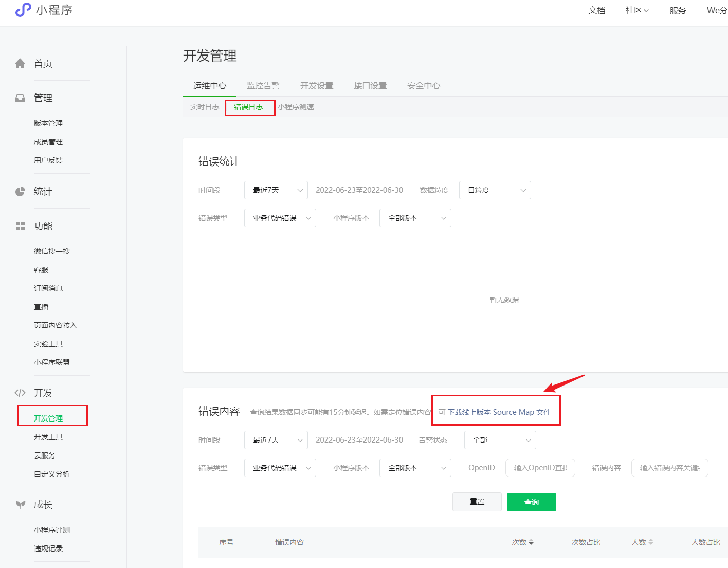Click the 小程序 logo icon
Viewport: 728px width, 568px height.
[x=23, y=10]
